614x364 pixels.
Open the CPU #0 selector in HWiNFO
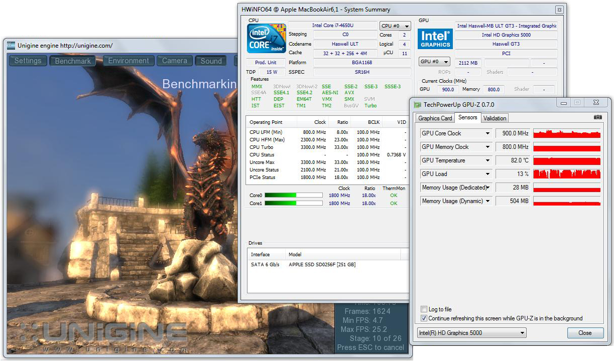coord(395,26)
